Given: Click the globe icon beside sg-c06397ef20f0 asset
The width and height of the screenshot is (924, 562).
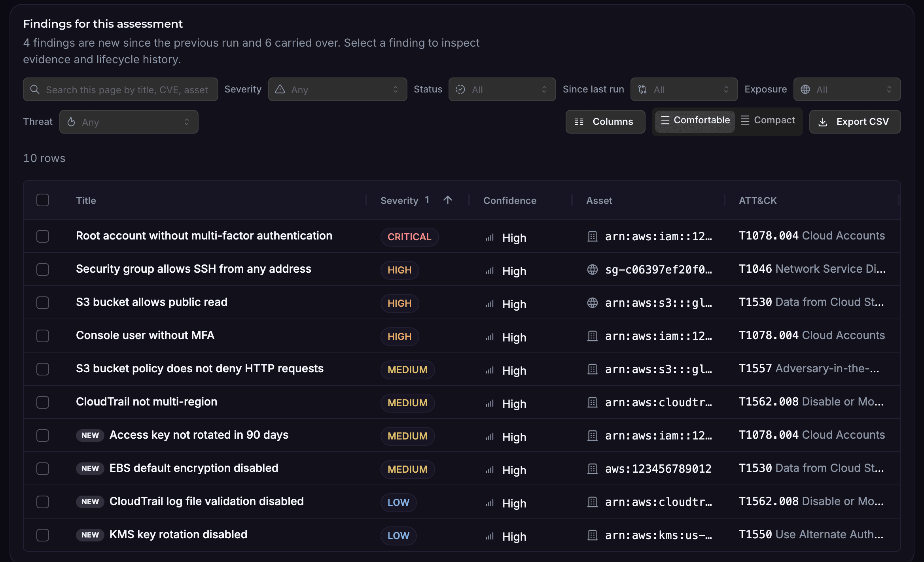Looking at the screenshot, I should pos(593,270).
